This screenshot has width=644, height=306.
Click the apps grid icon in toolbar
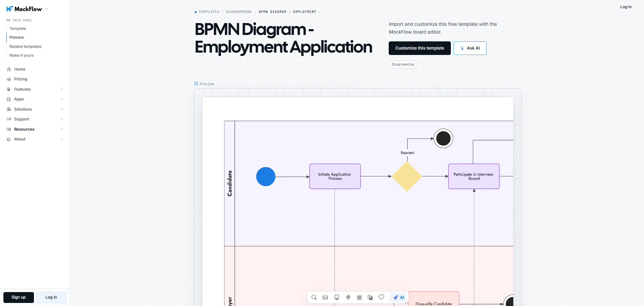(359, 297)
